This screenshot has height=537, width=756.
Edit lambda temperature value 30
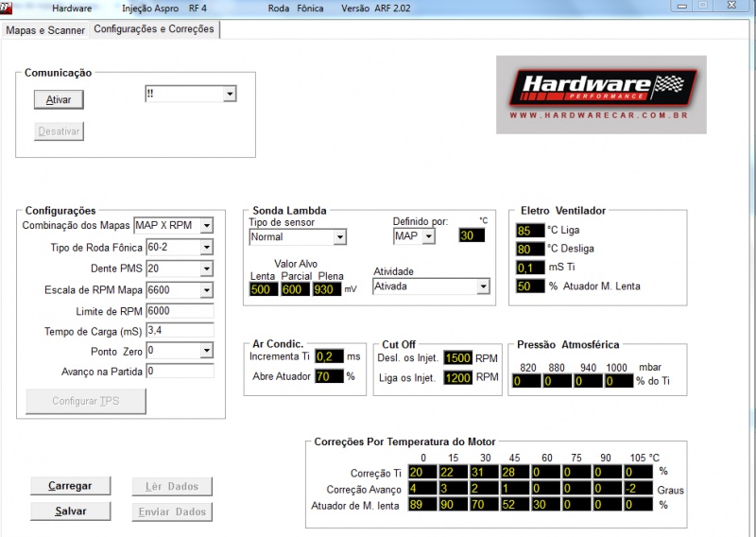472,235
